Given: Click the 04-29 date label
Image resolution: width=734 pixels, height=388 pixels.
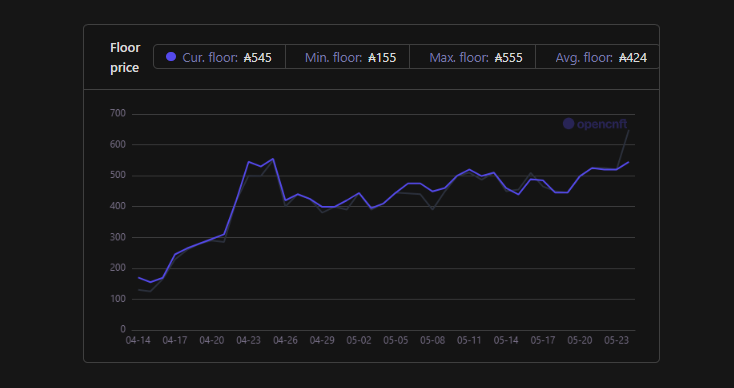Looking at the screenshot, I should 322,340.
